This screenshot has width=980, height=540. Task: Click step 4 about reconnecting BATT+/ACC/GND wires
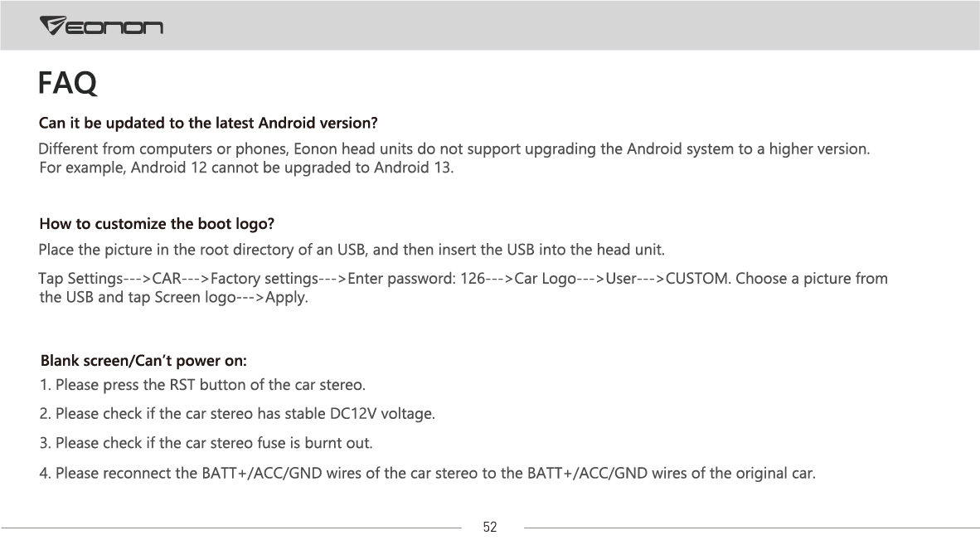pyautogui.click(x=428, y=473)
